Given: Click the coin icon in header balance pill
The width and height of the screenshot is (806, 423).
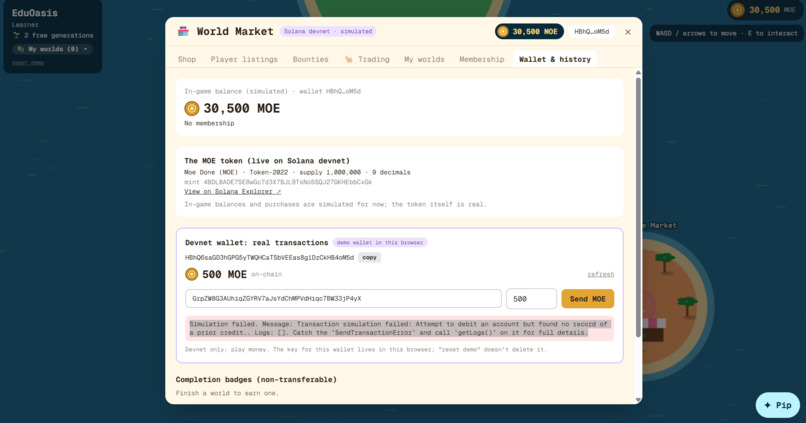Looking at the screenshot, I should pos(503,32).
